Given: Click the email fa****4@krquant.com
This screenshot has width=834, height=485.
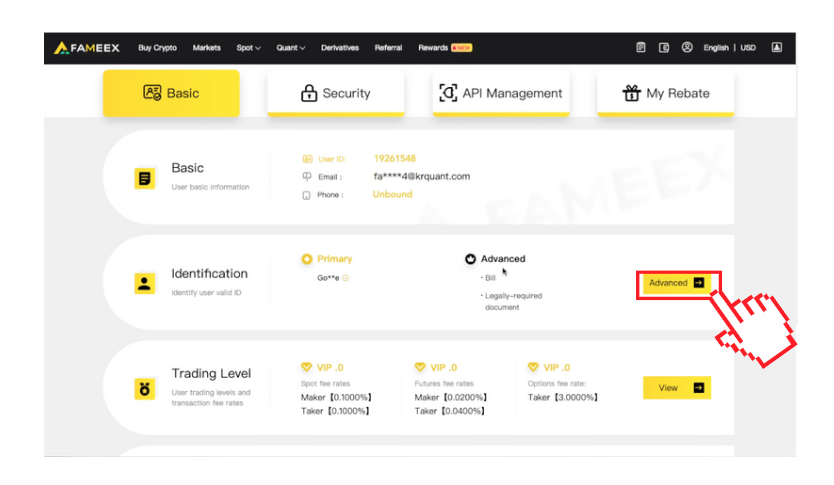Looking at the screenshot, I should click(422, 176).
